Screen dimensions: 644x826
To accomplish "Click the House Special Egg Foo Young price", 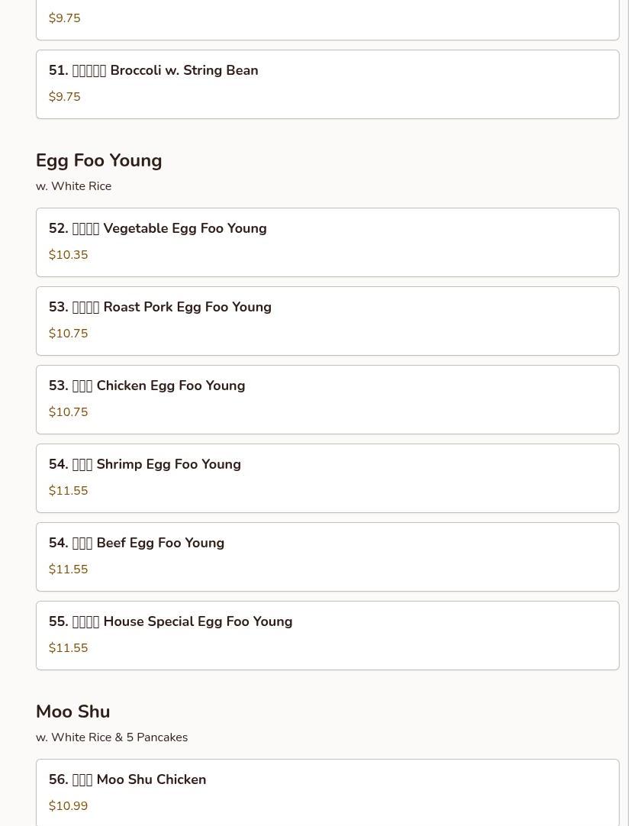I will point(69,648).
